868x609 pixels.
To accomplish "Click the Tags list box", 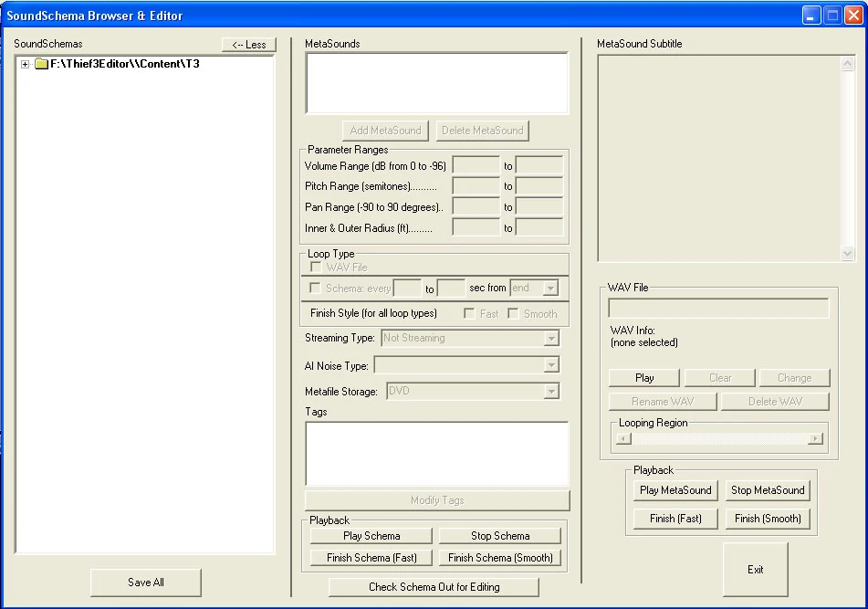I will coord(437,454).
